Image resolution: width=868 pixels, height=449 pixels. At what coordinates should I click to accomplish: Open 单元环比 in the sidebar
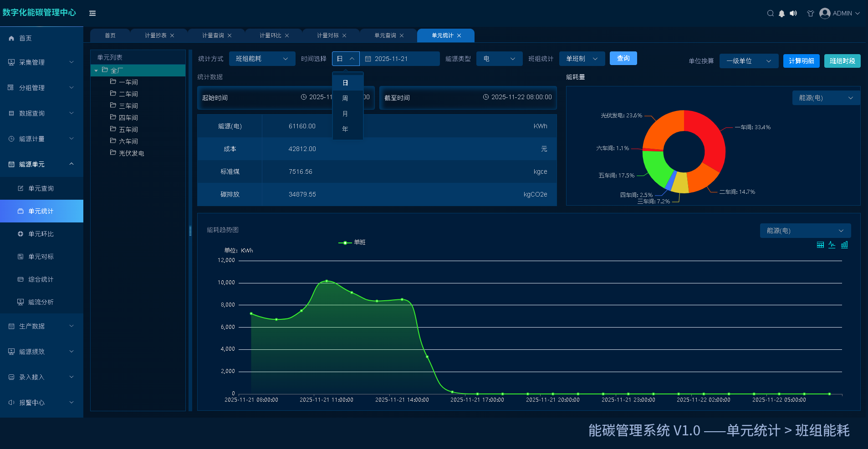41,234
